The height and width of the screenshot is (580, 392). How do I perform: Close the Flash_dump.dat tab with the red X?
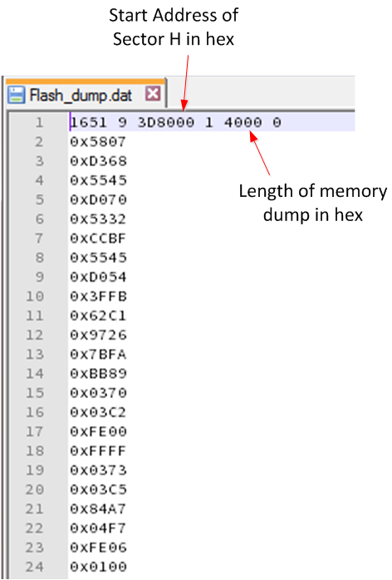[x=153, y=94]
